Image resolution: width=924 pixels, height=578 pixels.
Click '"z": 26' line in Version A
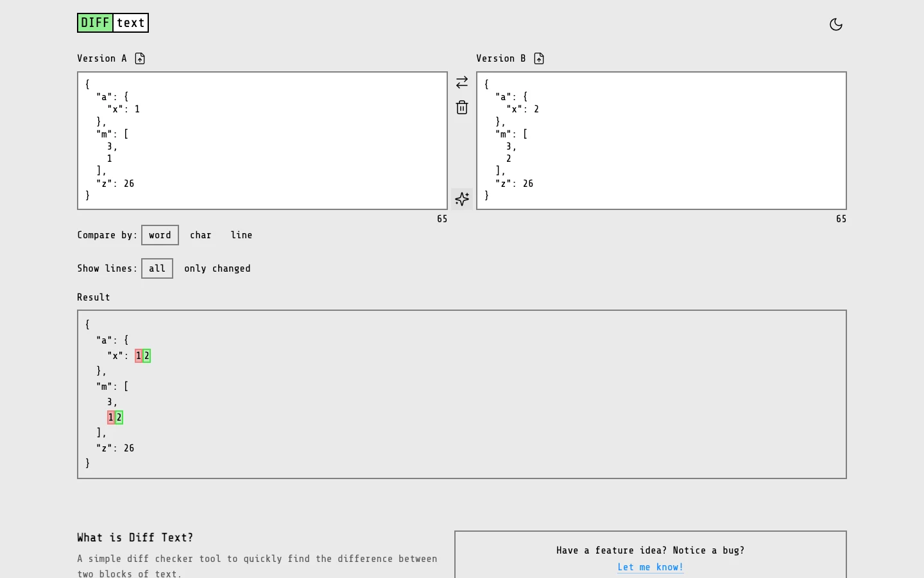pyautogui.click(x=116, y=184)
